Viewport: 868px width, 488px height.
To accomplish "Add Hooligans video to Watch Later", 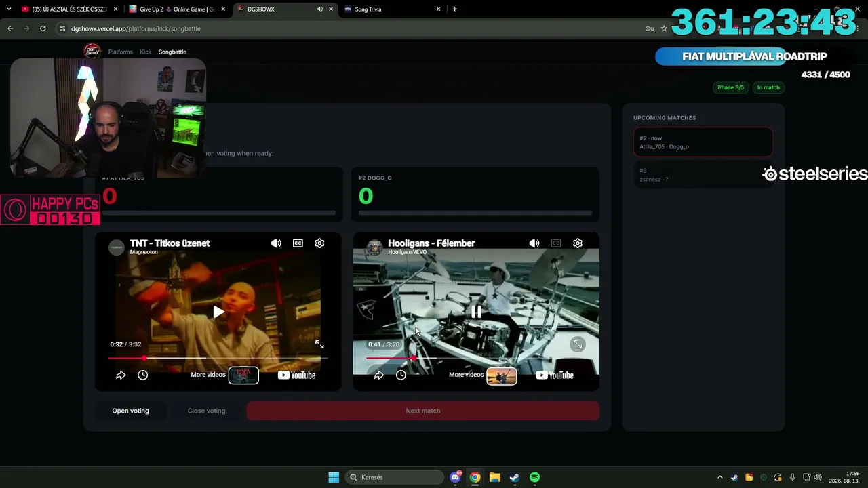I will [x=401, y=375].
